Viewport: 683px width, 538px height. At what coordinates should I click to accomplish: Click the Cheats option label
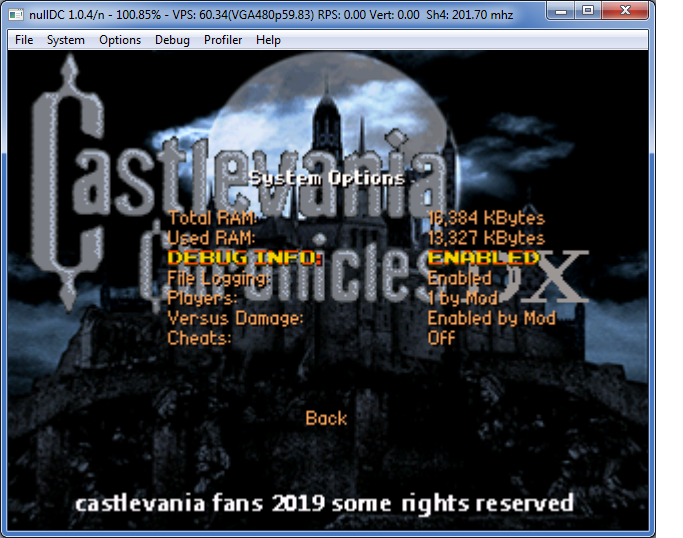pos(199,338)
